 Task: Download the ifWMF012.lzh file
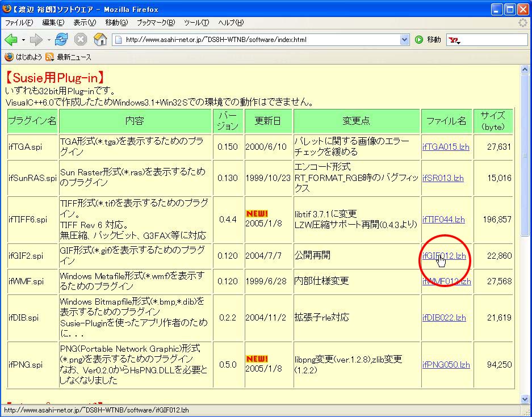pos(446,281)
